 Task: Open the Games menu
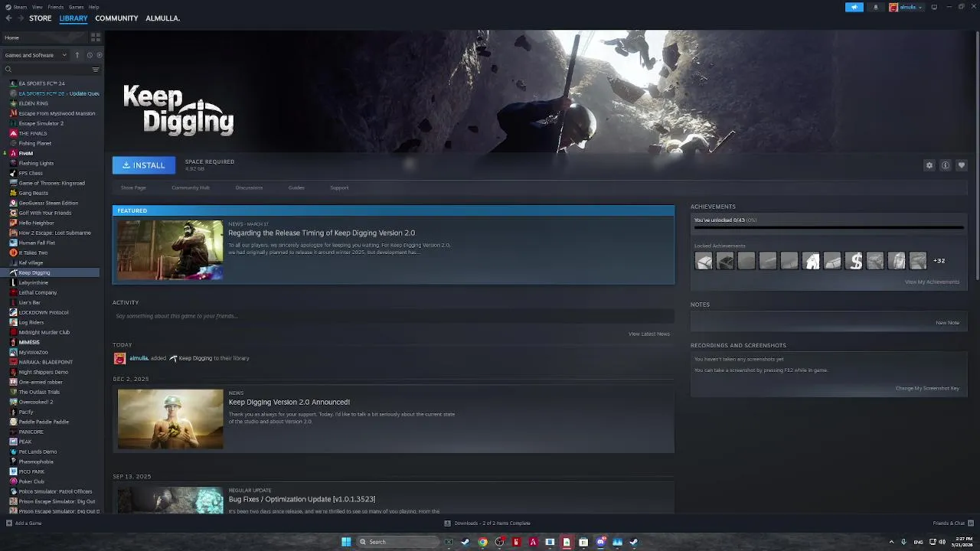[x=76, y=7]
